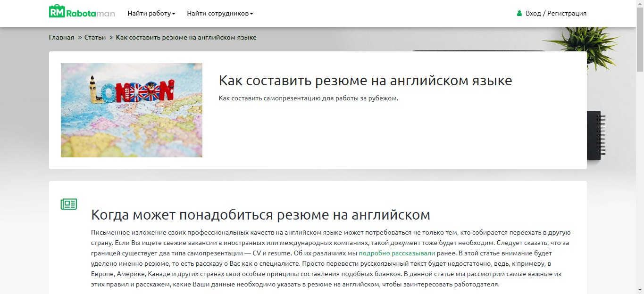Click heading Когда может понадобиться резюме на английском
644x294 pixels.
[x=260, y=215]
